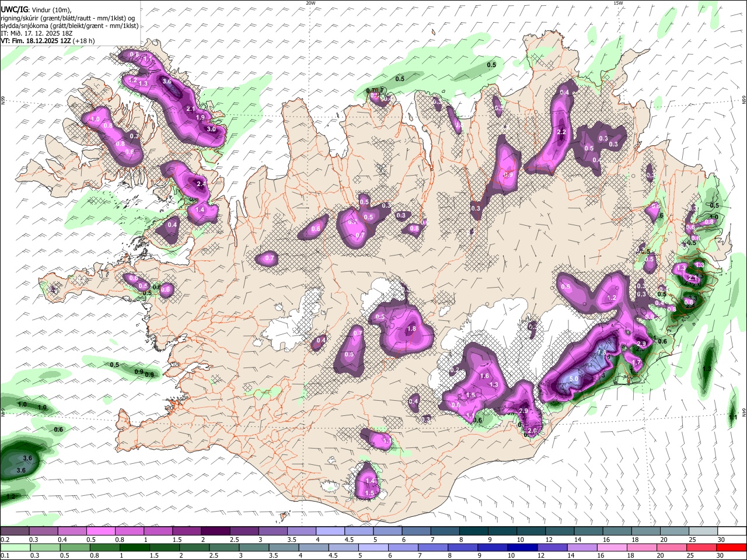Click the '1.9' snowfall value on the map
This screenshot has height=560, width=747.
click(200, 117)
